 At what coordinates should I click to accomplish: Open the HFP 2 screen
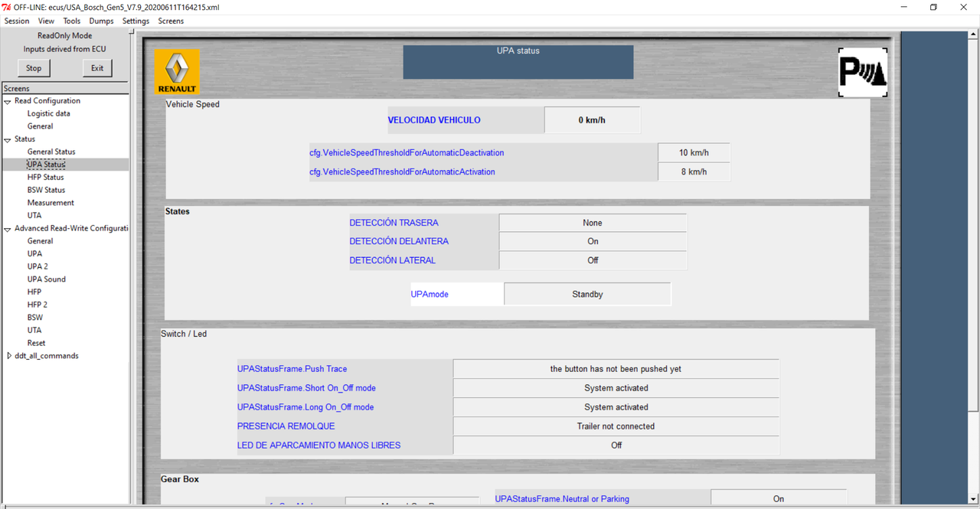[x=38, y=305]
